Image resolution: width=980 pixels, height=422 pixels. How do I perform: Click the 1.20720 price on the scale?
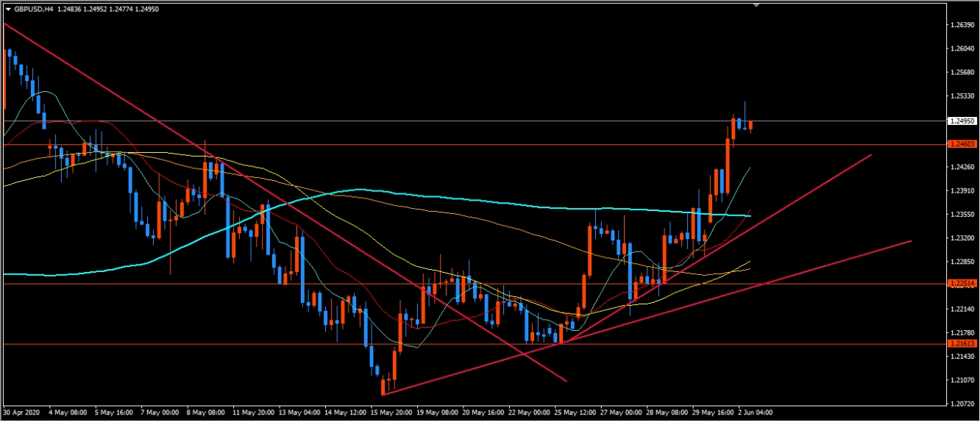[x=963, y=404]
